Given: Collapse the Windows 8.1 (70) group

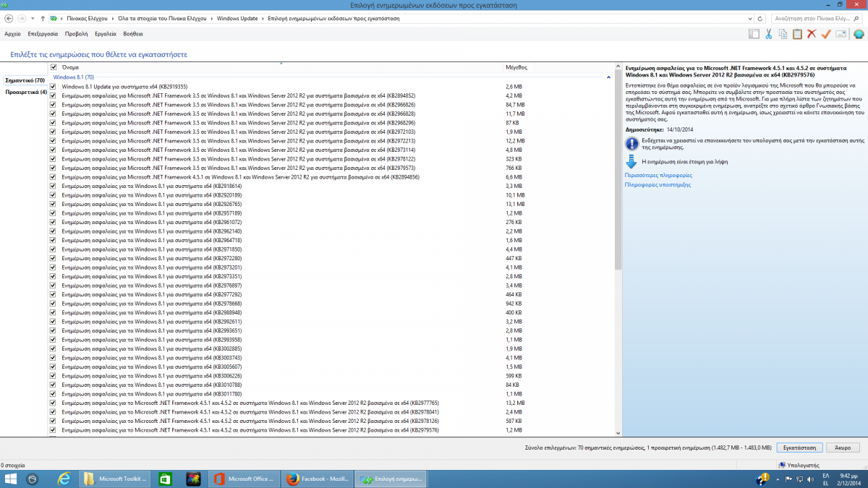Looking at the screenshot, I should click(609, 77).
